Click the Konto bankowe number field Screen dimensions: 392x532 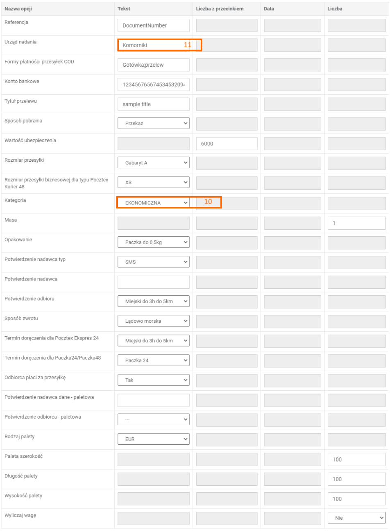[x=153, y=84]
